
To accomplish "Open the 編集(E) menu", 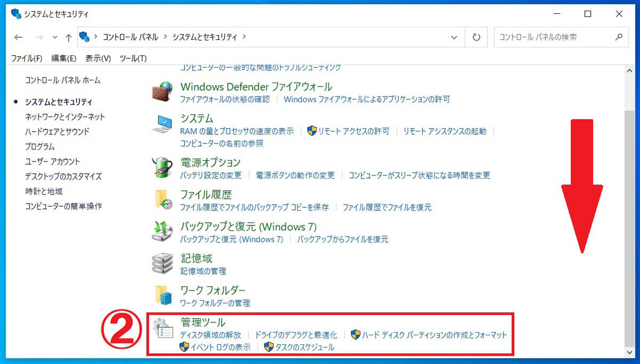I will 63,58.
